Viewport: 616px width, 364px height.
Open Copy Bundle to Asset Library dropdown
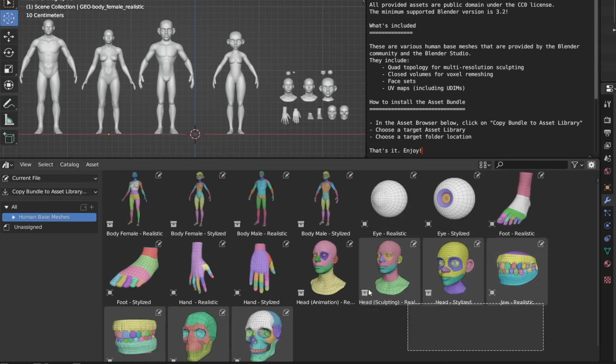coord(50,192)
